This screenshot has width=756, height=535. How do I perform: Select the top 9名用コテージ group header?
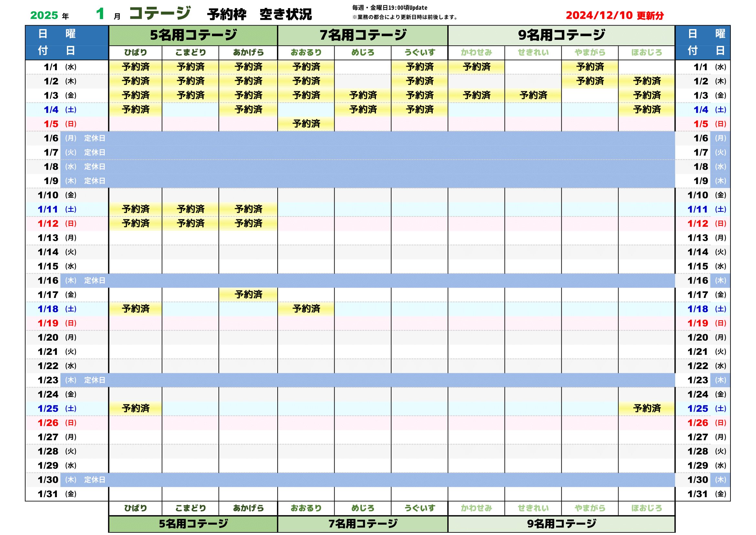[561, 35]
